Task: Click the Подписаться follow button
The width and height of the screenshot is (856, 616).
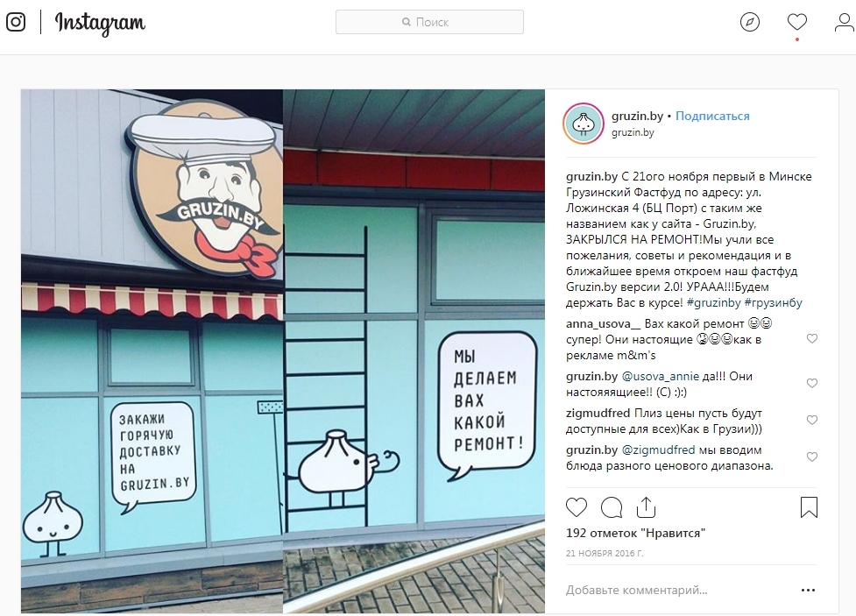Action: (x=712, y=116)
